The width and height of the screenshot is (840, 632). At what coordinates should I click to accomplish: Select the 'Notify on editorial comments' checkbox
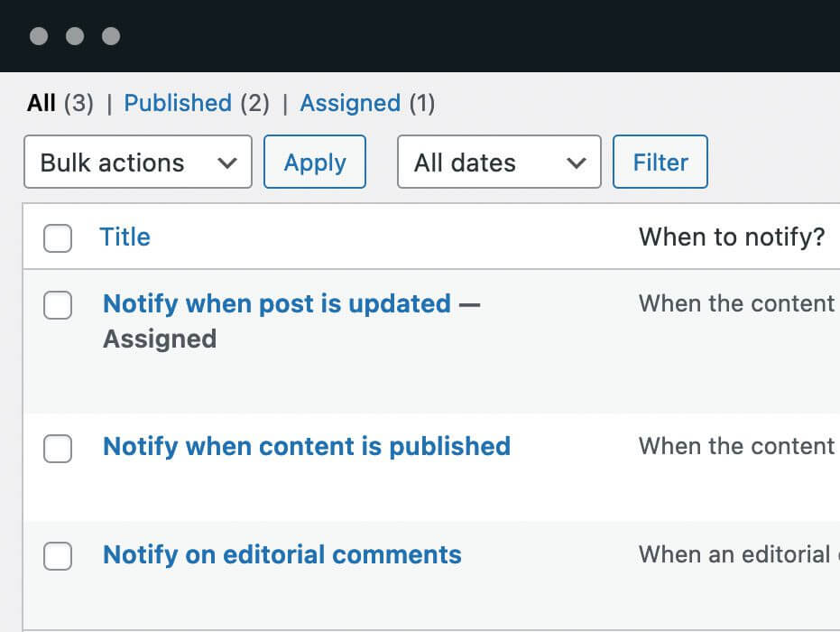[x=58, y=556]
